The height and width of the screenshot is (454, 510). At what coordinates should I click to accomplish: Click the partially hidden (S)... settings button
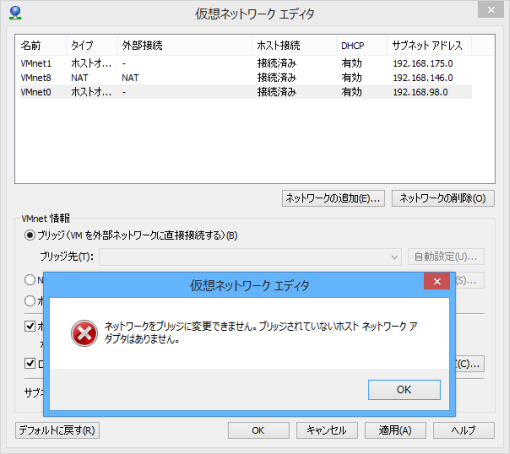(x=470, y=281)
